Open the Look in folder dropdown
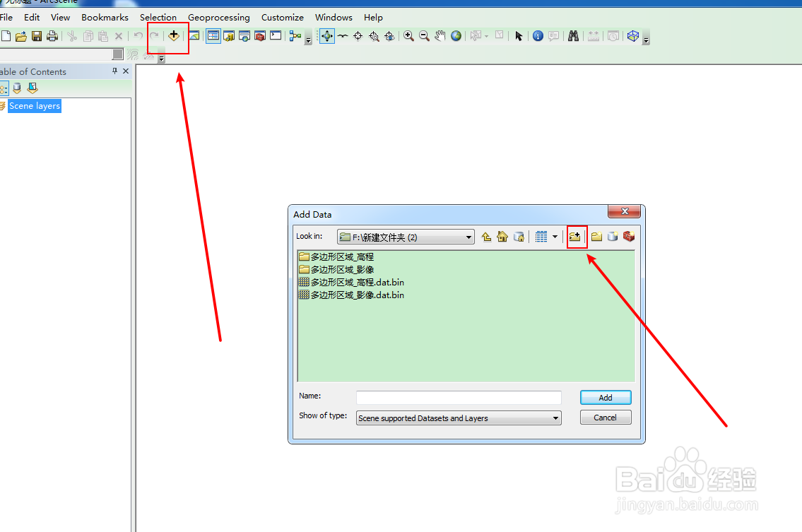The image size is (802, 532). click(x=468, y=237)
